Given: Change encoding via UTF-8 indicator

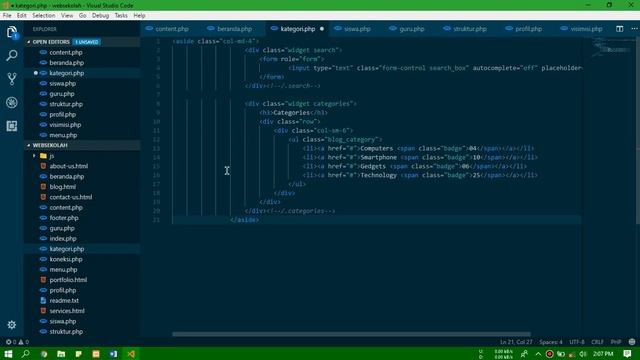Looking at the screenshot, I should (x=577, y=342).
